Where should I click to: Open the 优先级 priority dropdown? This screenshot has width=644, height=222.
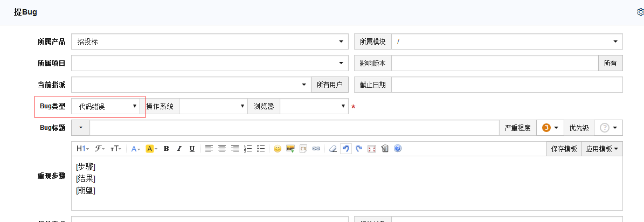click(608, 128)
